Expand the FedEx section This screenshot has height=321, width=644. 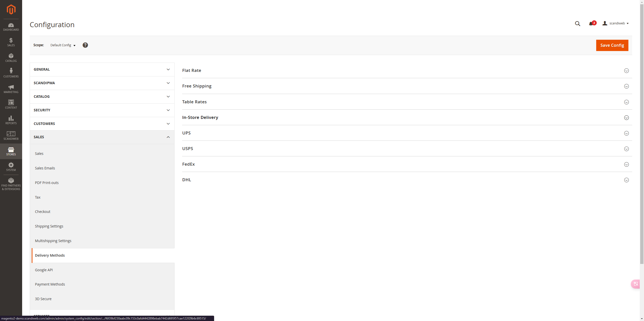[x=407, y=164]
